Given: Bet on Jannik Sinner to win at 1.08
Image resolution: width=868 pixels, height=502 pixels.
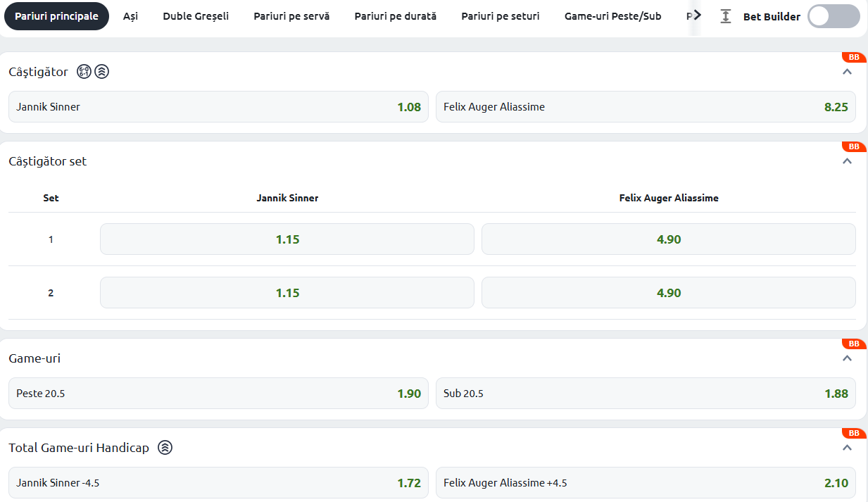Looking at the screenshot, I should click(x=218, y=107).
